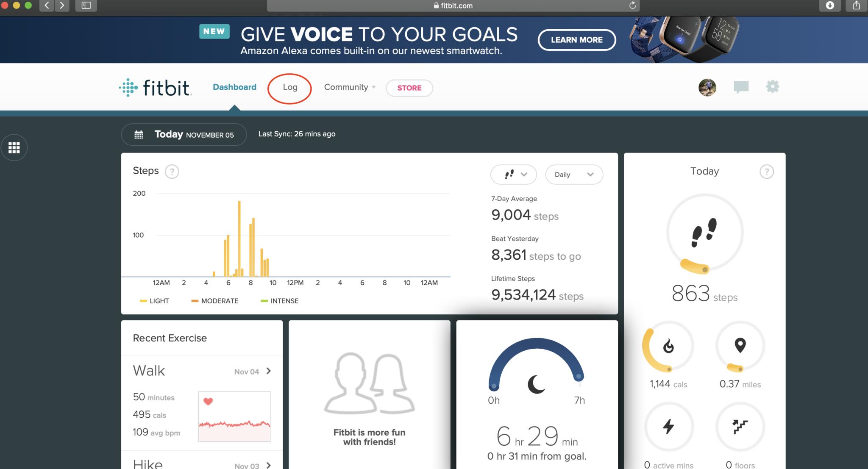Screen dimensions: 868x469
Task: Click the 9,004 steps 7-Day Average value
Action: [525, 215]
